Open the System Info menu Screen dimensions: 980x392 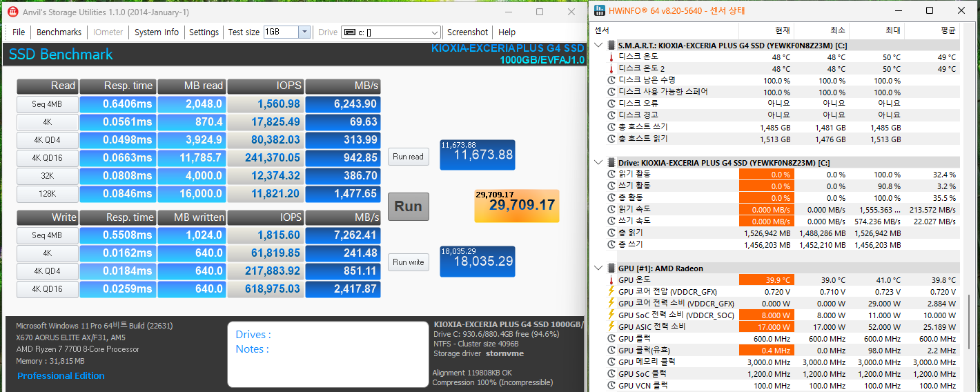point(157,32)
